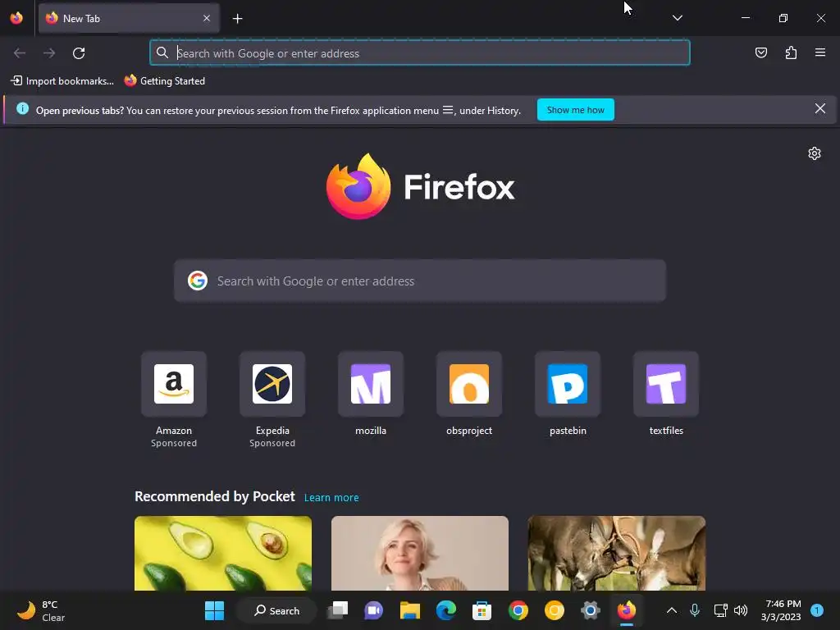Open the Save to Pocket icon

(760, 52)
